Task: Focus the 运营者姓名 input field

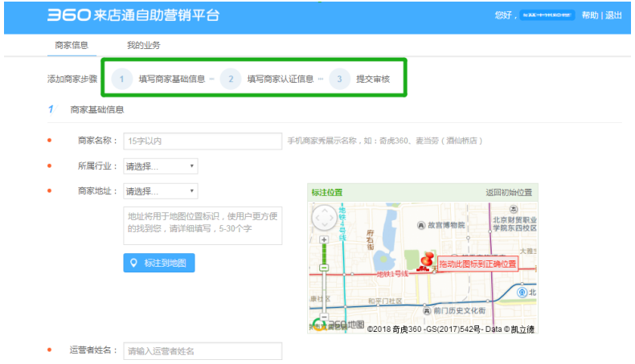Action: click(x=203, y=351)
